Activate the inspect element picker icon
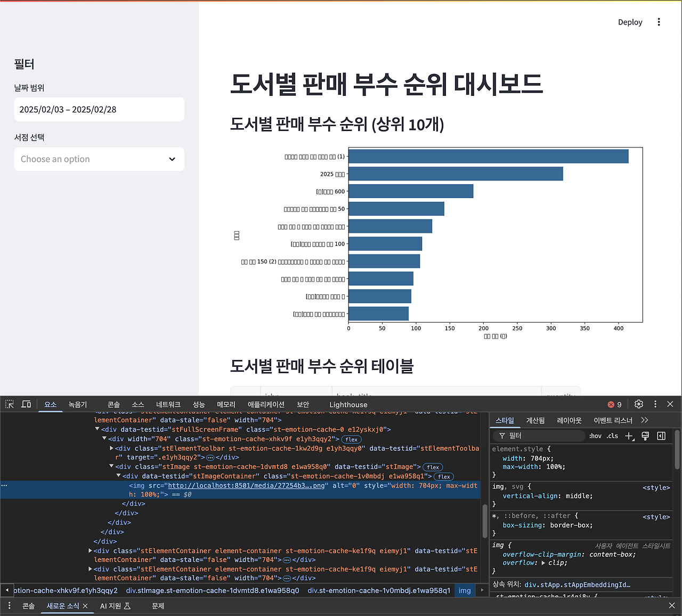This screenshot has width=682, height=616. tap(10, 404)
